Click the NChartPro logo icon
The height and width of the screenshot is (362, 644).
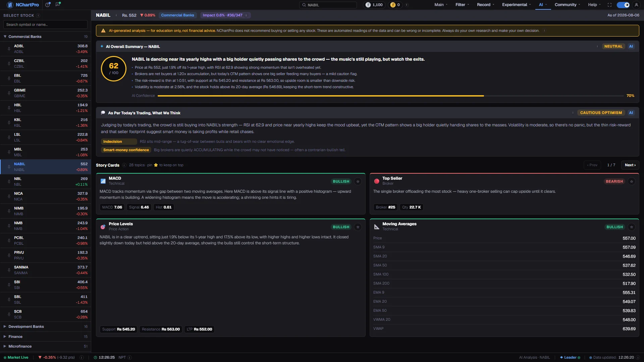10,5
